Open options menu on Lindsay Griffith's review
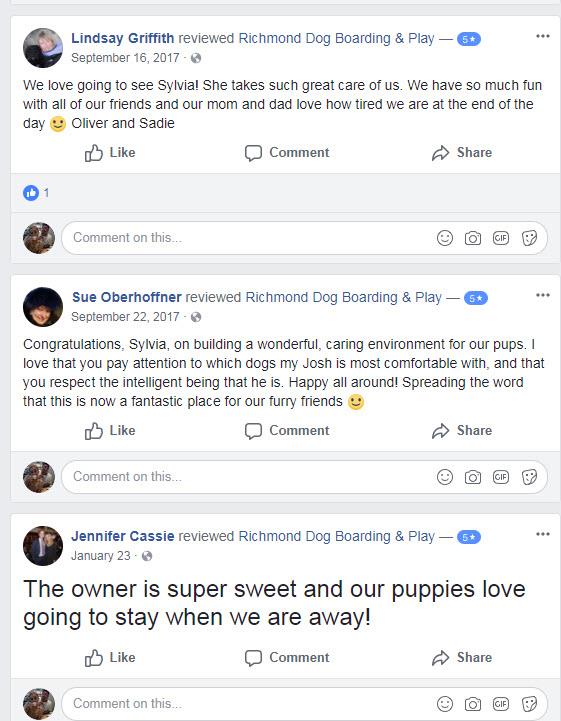The width and height of the screenshot is (561, 721). coord(543,36)
